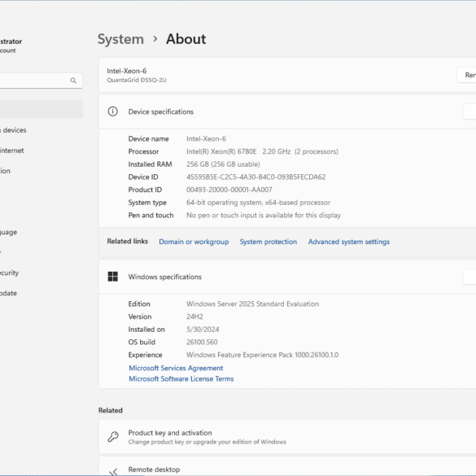This screenshot has height=476, width=476.
Task: Open Microsoft Software License Terms link
Action: [181, 379]
